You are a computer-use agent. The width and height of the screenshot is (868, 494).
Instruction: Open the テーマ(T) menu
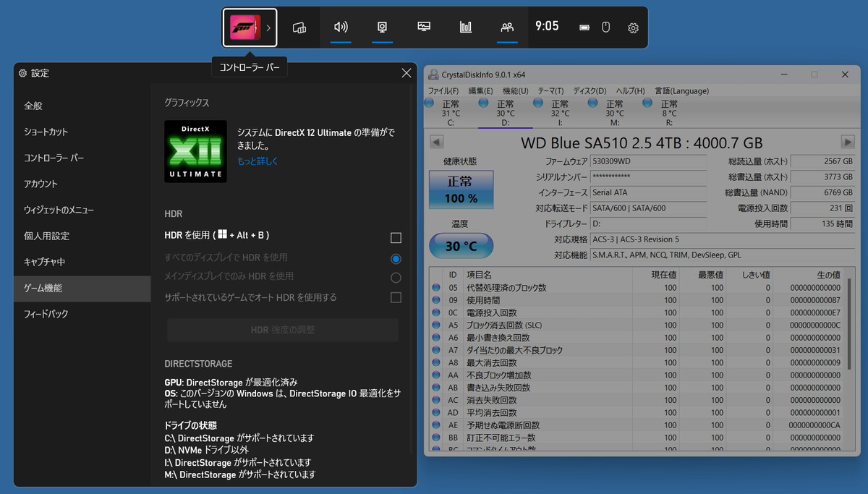pyautogui.click(x=550, y=91)
